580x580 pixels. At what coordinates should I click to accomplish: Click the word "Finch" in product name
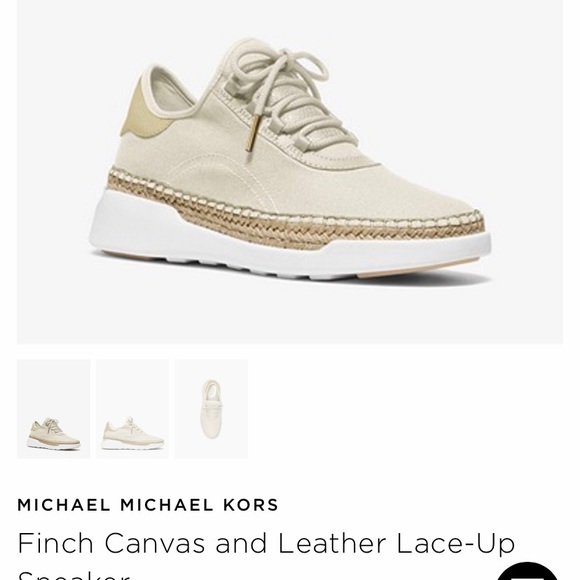coord(55,543)
